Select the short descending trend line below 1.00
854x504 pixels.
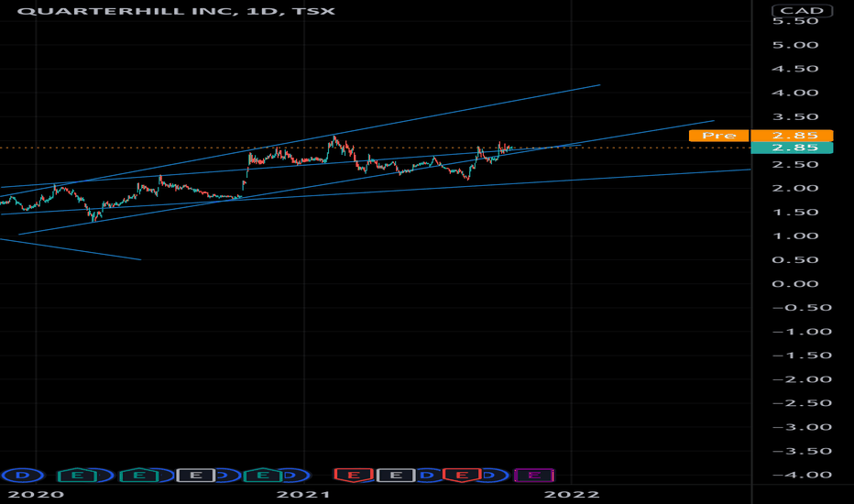click(71, 249)
